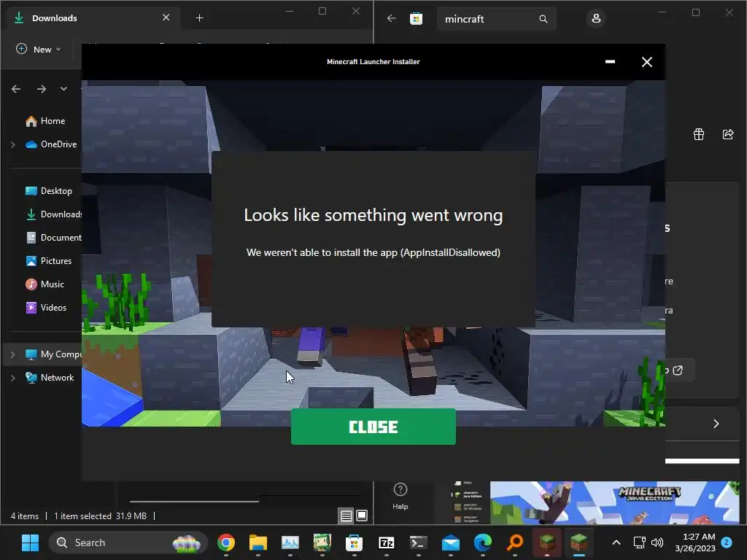Open File Explorer from the taskbar

pyautogui.click(x=258, y=542)
